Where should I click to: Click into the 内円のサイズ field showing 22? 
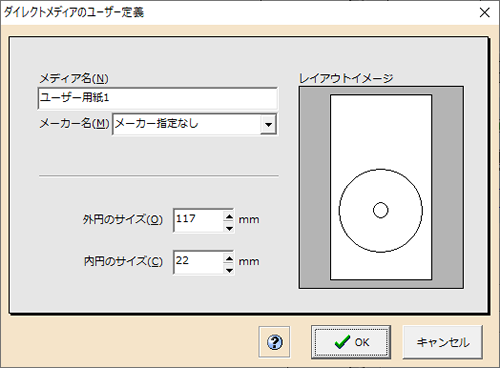coord(198,262)
